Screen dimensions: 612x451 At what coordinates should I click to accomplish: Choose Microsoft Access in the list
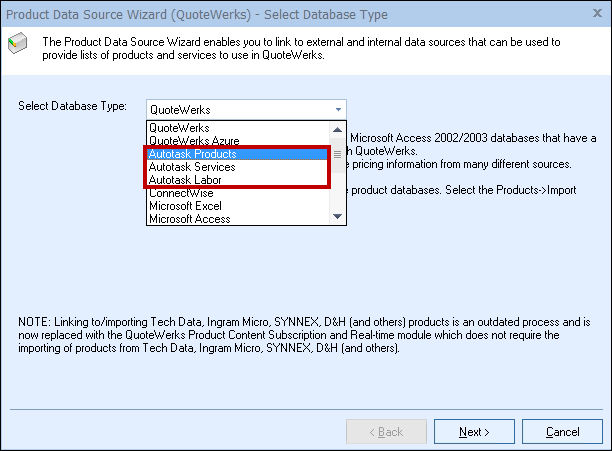188,218
